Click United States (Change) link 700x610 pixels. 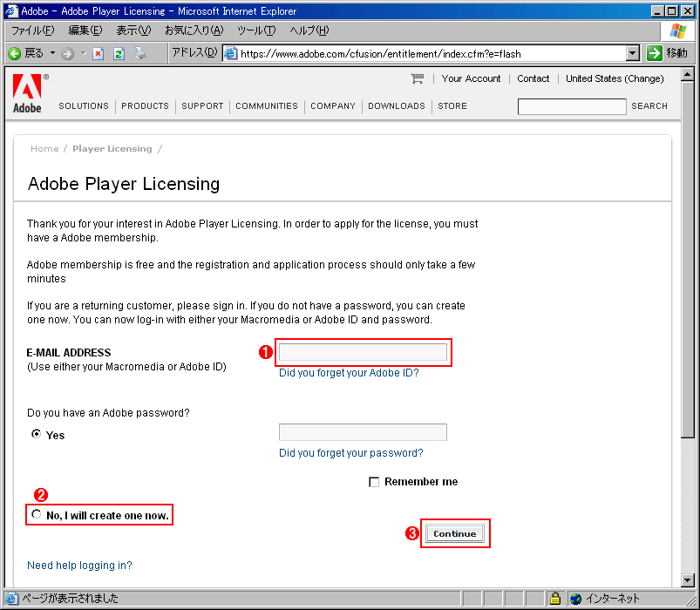click(615, 78)
